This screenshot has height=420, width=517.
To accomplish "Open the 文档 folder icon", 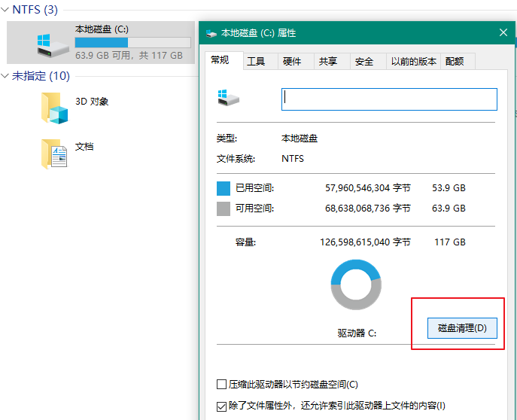I will 54,153.
